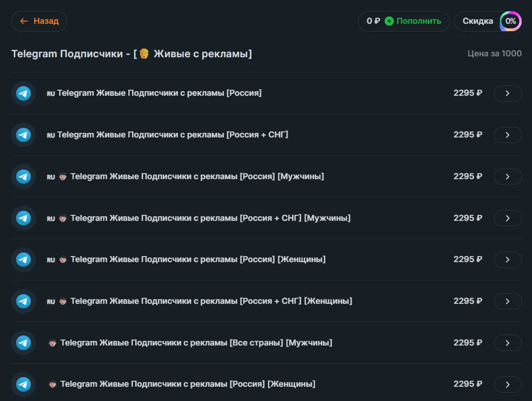Click the person emoji in the page heading
The image size is (532, 401).
click(x=144, y=54)
